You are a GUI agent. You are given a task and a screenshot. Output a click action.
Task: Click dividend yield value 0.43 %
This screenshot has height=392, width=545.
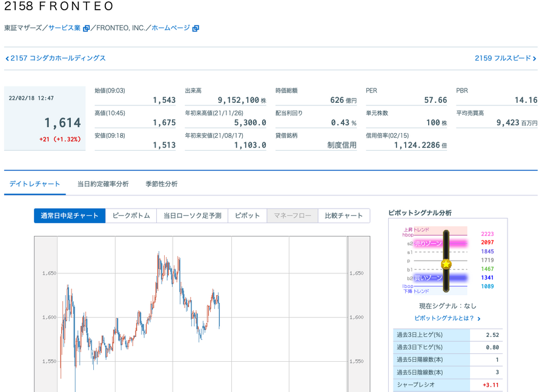click(344, 123)
